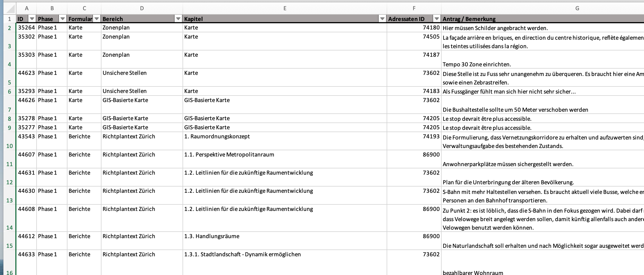The width and height of the screenshot is (644, 275).
Task: Select row 1 header
Action: pos(10,19)
